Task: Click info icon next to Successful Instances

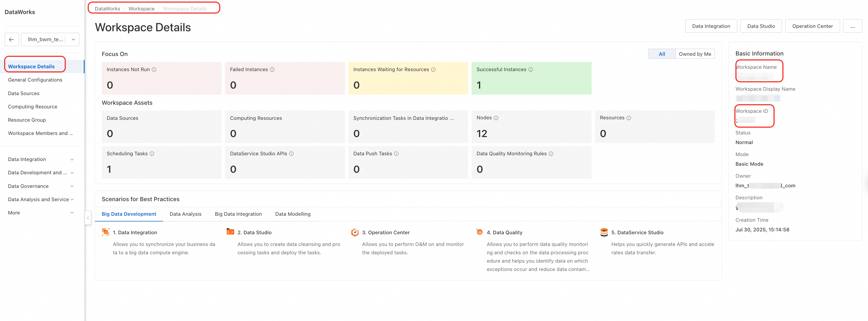Action: (531, 70)
